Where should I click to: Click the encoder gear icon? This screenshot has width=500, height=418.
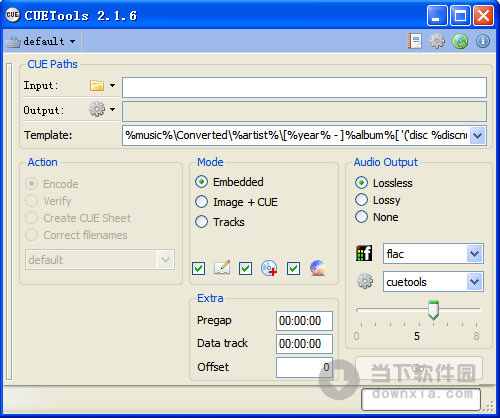point(365,281)
